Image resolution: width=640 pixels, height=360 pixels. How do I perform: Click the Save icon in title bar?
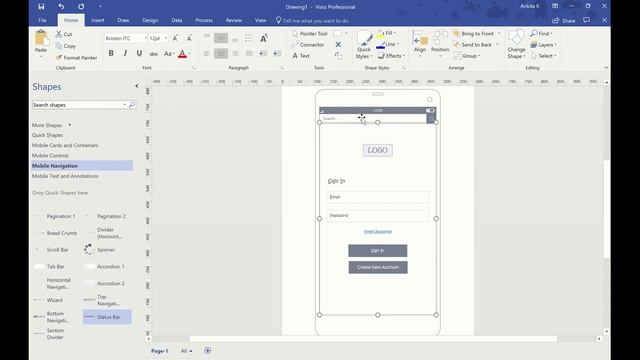coord(41,7)
